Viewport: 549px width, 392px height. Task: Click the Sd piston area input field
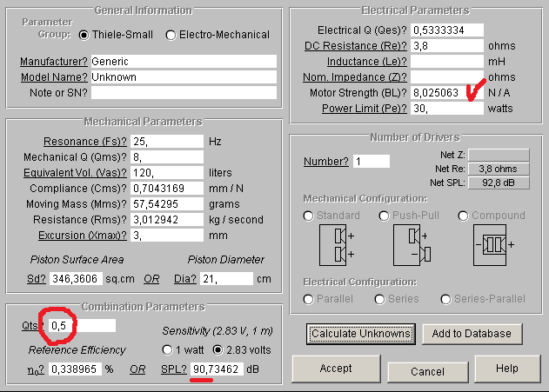[76, 279]
